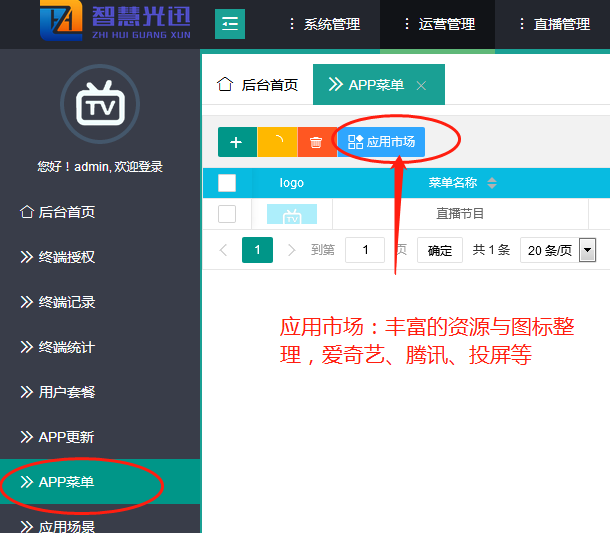The height and width of the screenshot is (533, 610).
Task: Collapse the sidebar with the menu toggle icon
Action: tap(230, 23)
